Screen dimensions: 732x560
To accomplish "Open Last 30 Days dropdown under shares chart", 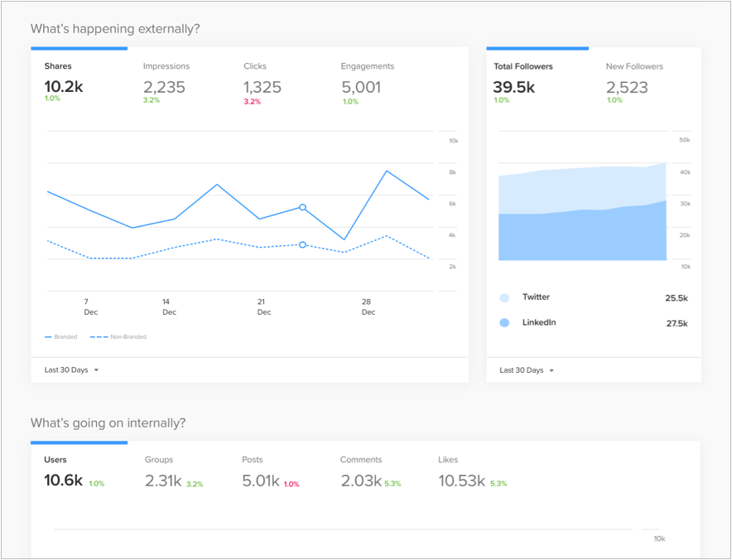I will coord(71,370).
